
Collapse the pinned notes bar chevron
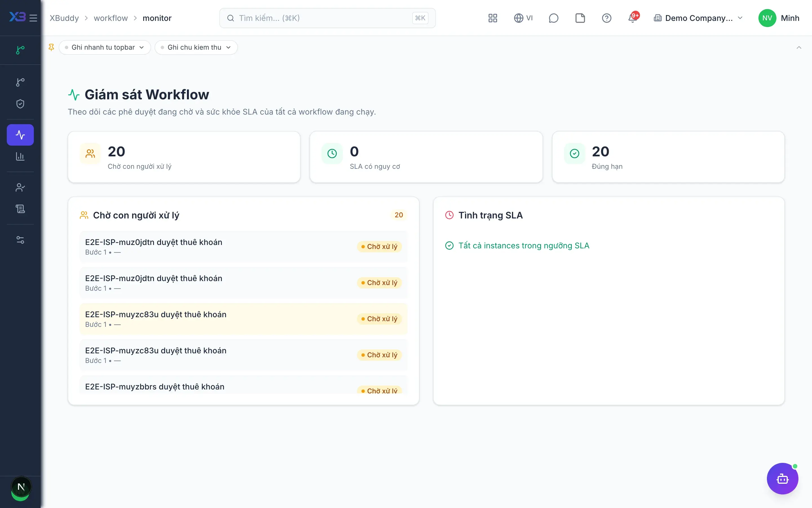(799, 47)
